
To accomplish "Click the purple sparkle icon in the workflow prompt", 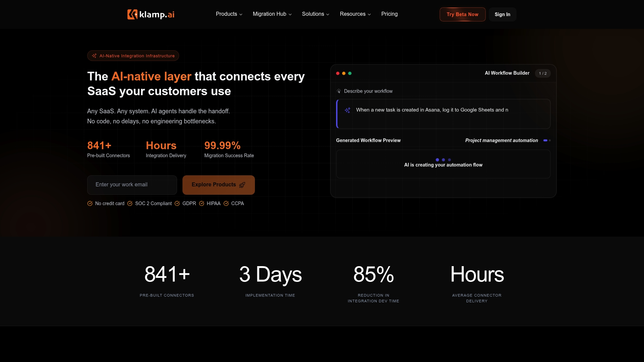I will 347,110.
